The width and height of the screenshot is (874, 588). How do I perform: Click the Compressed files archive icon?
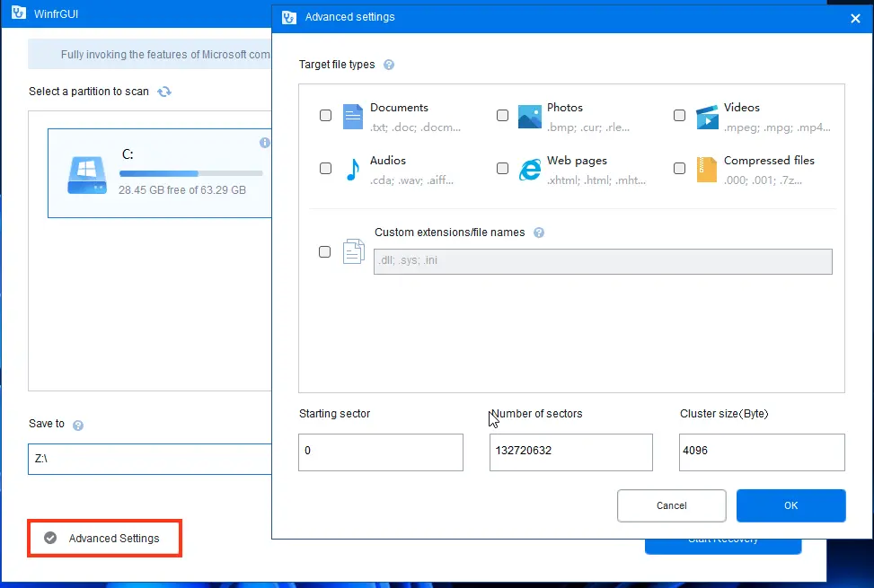coord(707,169)
